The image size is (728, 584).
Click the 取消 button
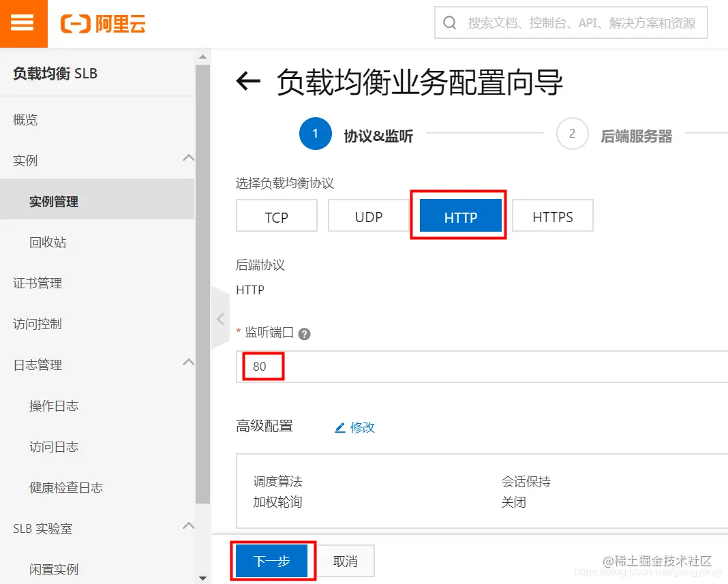(x=345, y=561)
